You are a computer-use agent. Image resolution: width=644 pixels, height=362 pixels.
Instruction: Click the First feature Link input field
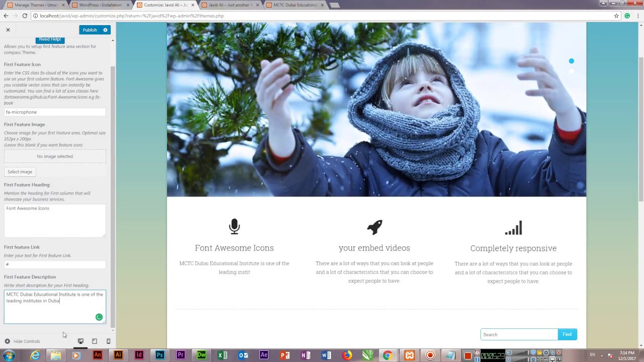click(x=55, y=264)
